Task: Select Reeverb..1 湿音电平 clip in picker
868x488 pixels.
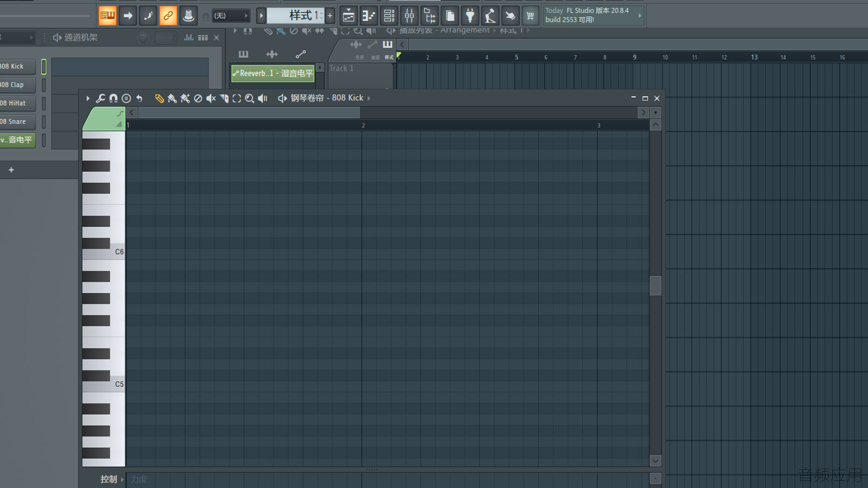Action: (x=273, y=74)
